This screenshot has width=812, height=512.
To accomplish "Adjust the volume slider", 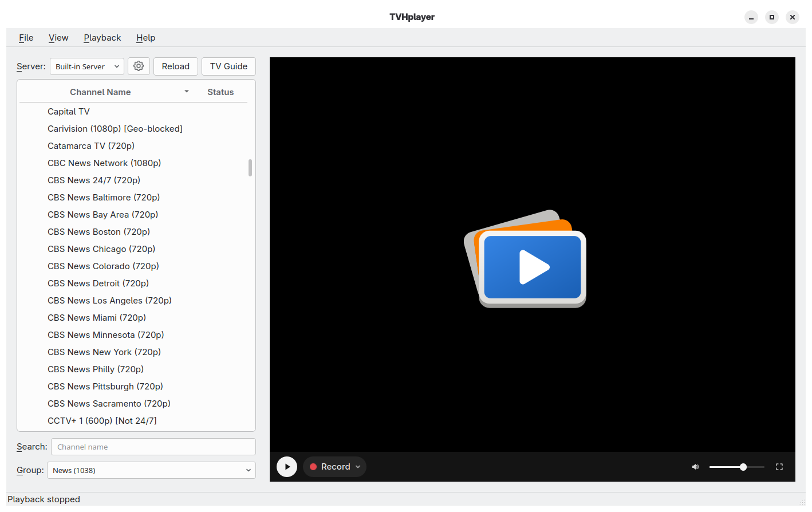I will pos(736,467).
